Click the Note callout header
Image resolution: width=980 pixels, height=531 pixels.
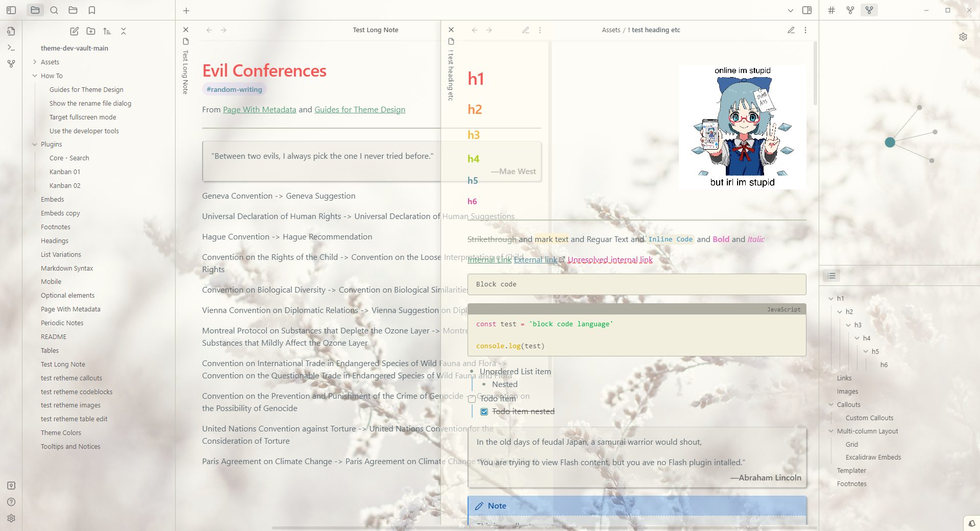point(637,506)
